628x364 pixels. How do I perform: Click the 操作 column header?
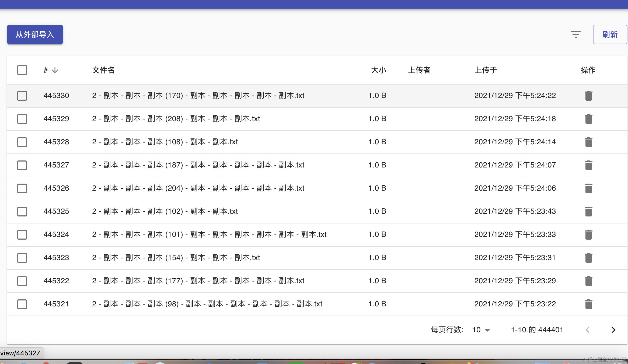click(588, 70)
